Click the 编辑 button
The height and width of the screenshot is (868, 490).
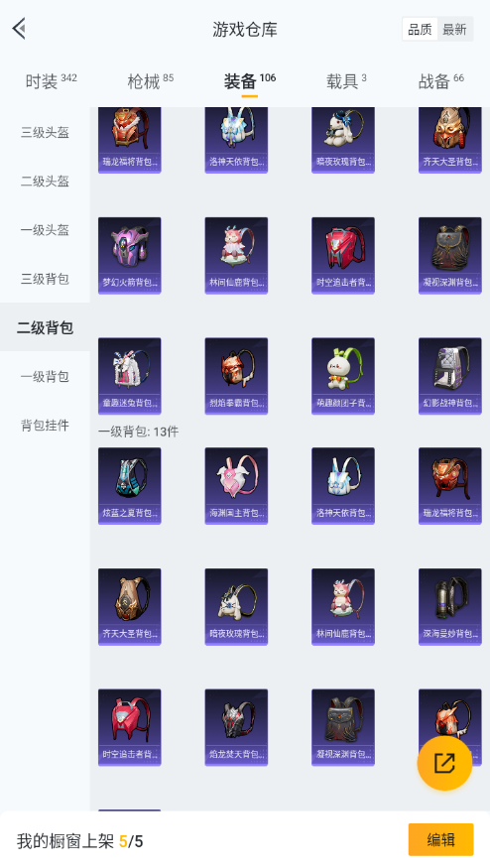[x=440, y=840]
